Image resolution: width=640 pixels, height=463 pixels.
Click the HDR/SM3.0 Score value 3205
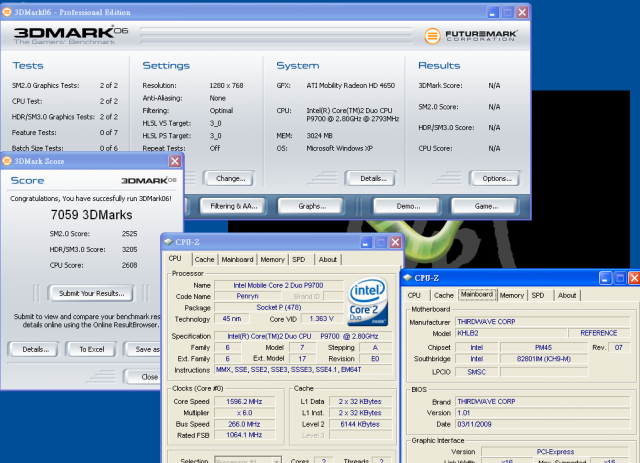click(129, 249)
